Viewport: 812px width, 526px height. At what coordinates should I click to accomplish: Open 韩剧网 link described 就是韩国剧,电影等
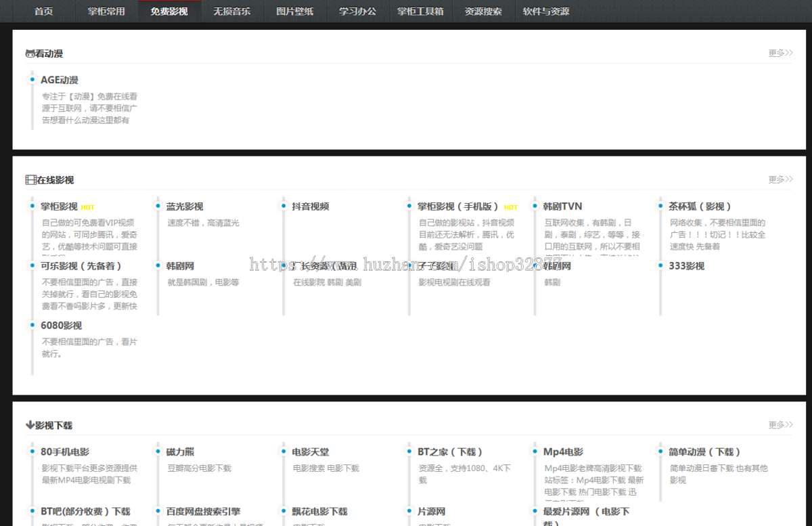click(x=180, y=266)
